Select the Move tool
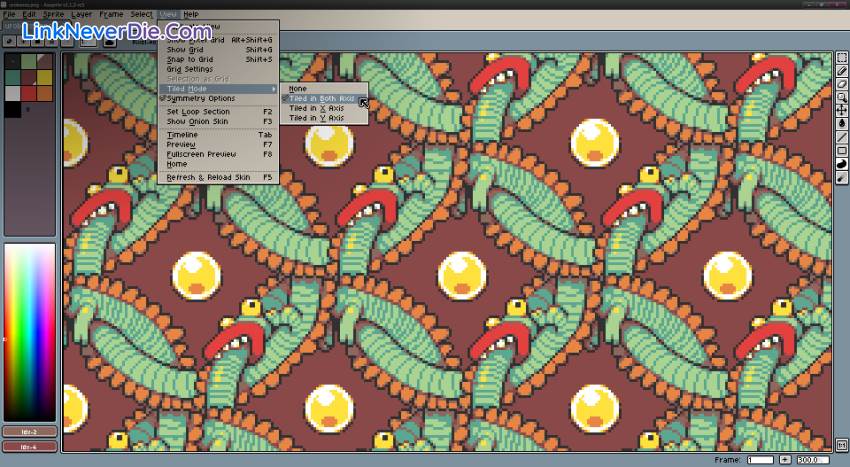 [841, 110]
